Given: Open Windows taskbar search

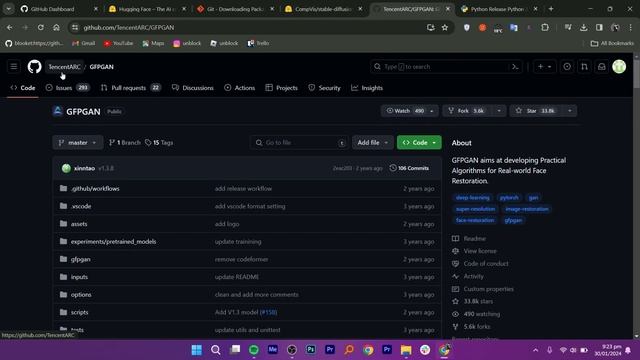Looking at the screenshot, I should pos(216,350).
